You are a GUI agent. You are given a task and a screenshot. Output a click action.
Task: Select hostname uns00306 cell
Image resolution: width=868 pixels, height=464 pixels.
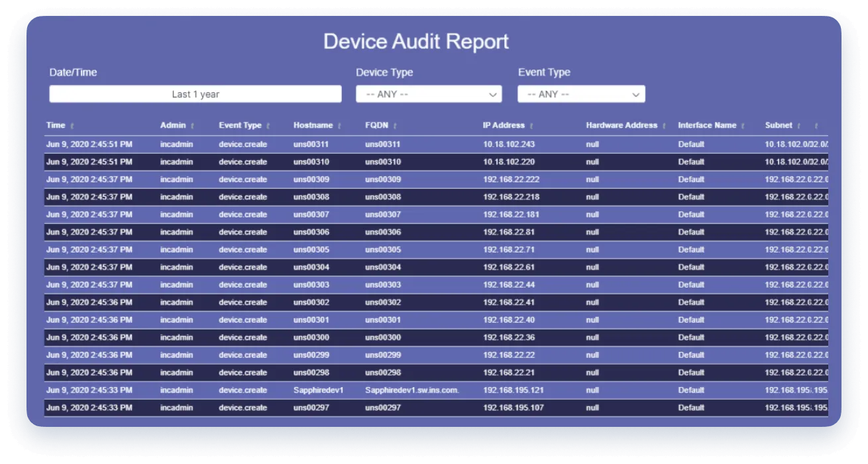click(311, 232)
